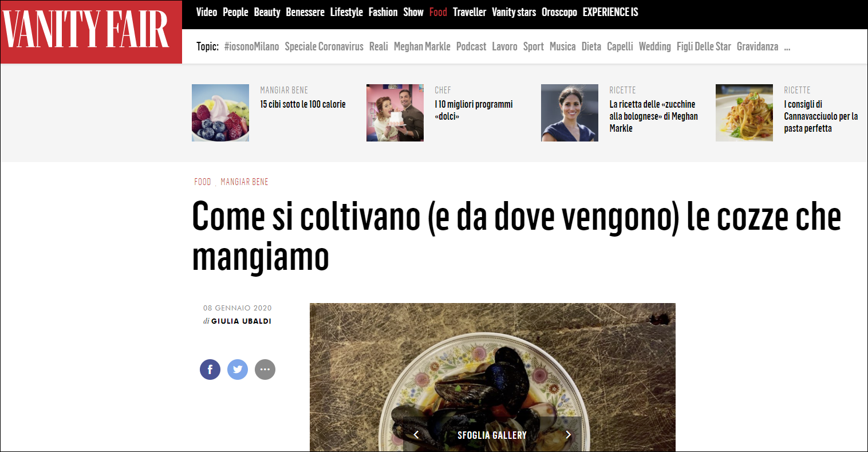Select the Traveller navigation item
Viewport: 868px width, 452px height.
coord(469,12)
